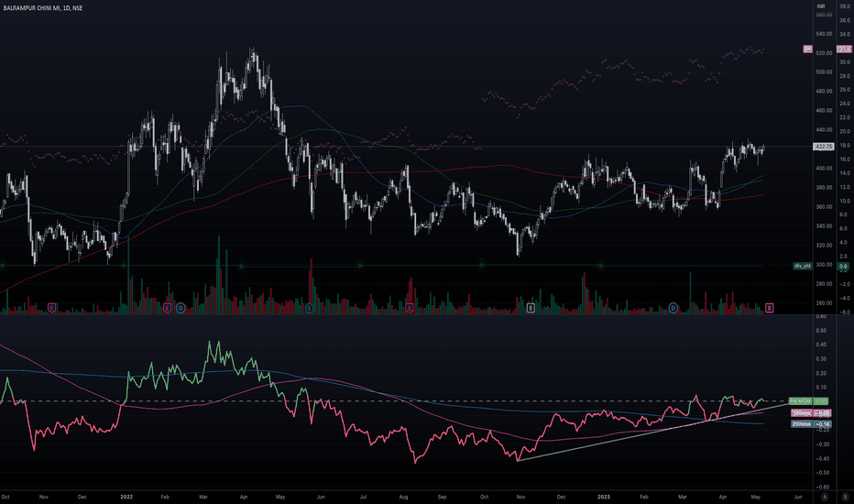This screenshot has height=504, width=854.
Task: Click the div_yld diamond marker near October 2022
Action: (481, 266)
